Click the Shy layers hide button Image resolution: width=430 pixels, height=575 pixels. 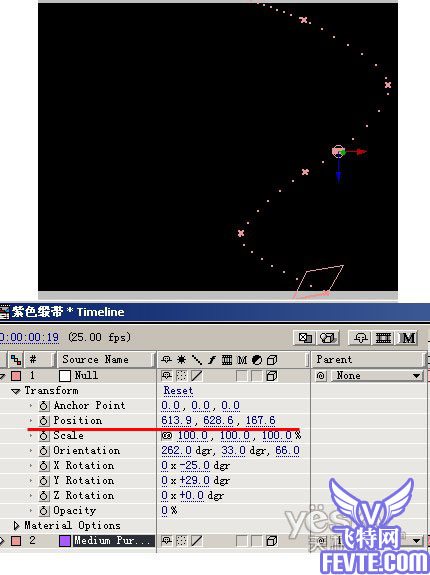361,337
